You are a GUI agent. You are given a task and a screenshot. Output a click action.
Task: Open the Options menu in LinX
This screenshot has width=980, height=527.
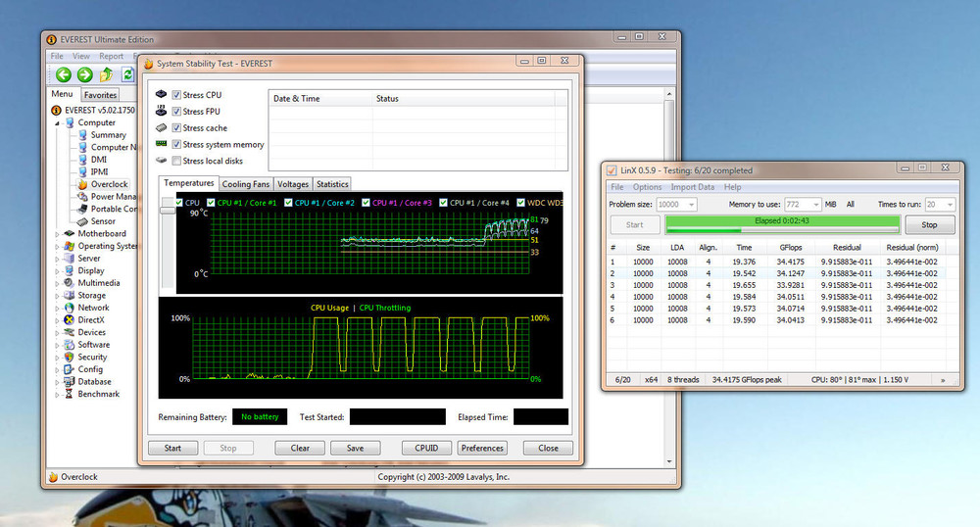pyautogui.click(x=647, y=187)
